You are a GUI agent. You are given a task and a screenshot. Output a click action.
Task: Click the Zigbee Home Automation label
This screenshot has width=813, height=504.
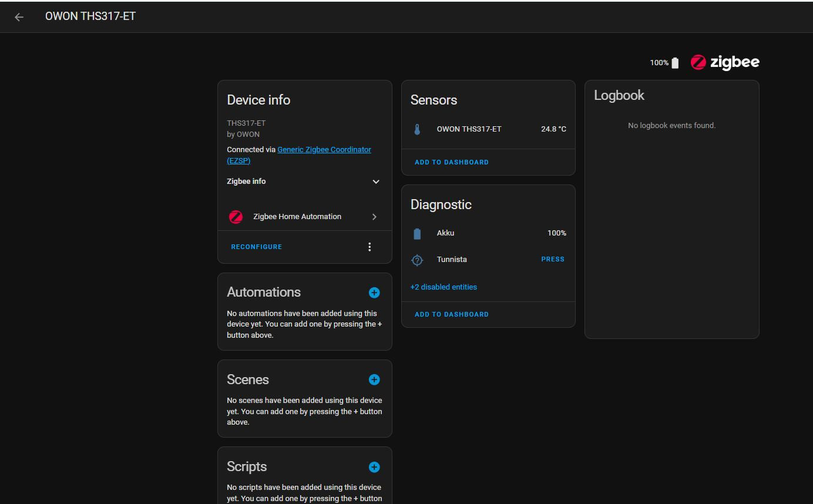(297, 217)
